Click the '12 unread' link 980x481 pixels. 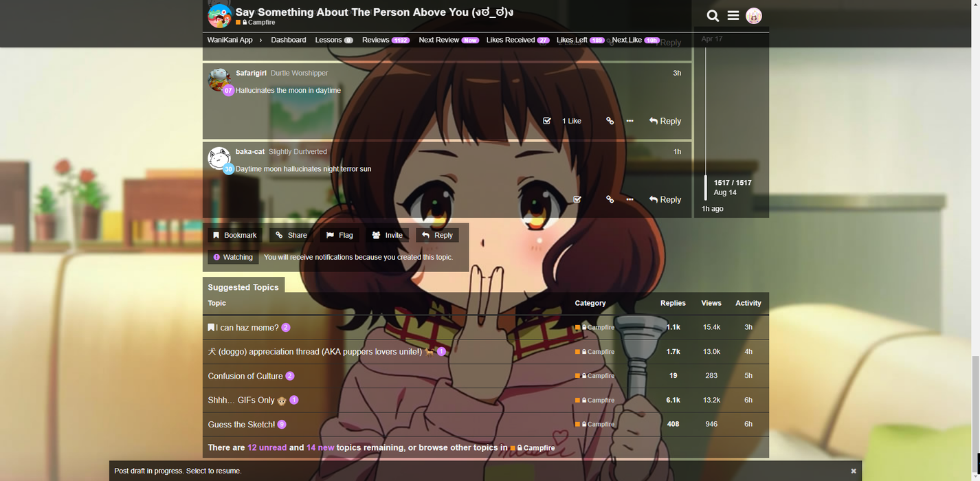267,447
